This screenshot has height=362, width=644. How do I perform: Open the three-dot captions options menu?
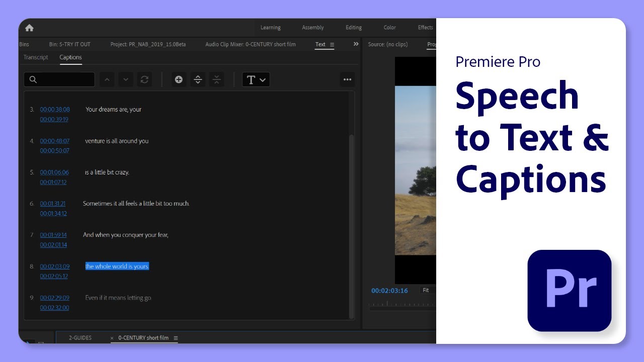(x=347, y=79)
